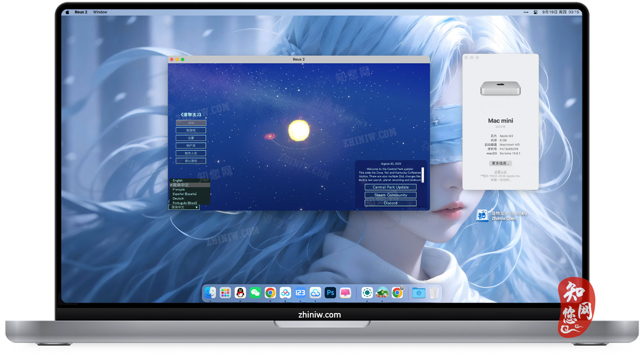Click the Macintosh HD startup disk text
Image resolution: width=644 pixels, height=359 pixels.
tap(509, 144)
